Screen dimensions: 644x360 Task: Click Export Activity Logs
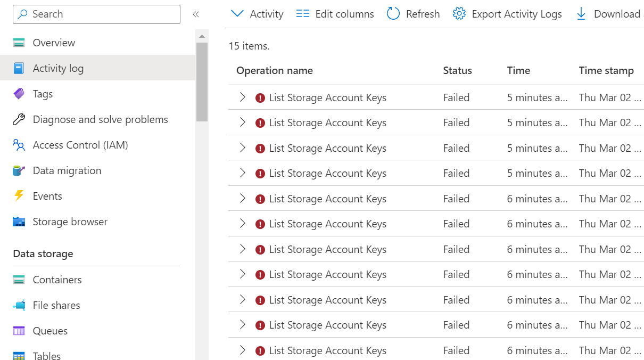point(506,13)
